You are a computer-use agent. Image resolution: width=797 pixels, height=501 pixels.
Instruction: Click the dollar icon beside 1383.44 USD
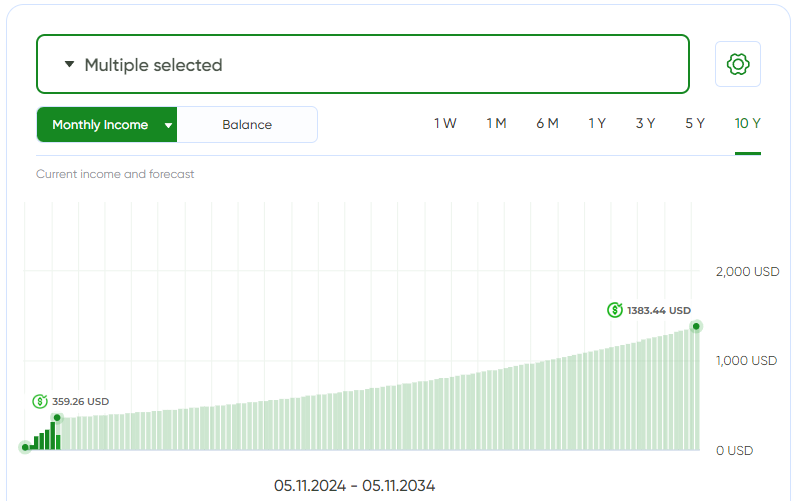pyautogui.click(x=615, y=310)
